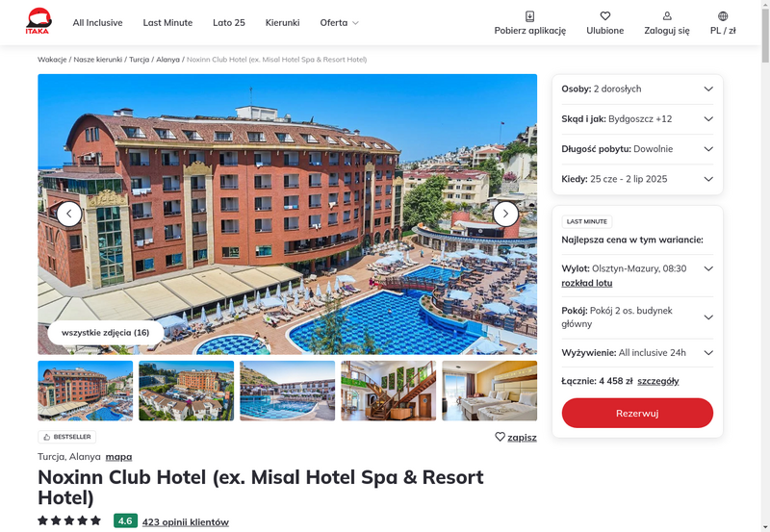Viewport: 770px width, 532px height.
Task: Open the rozkład lotu link
Action: [587, 283]
